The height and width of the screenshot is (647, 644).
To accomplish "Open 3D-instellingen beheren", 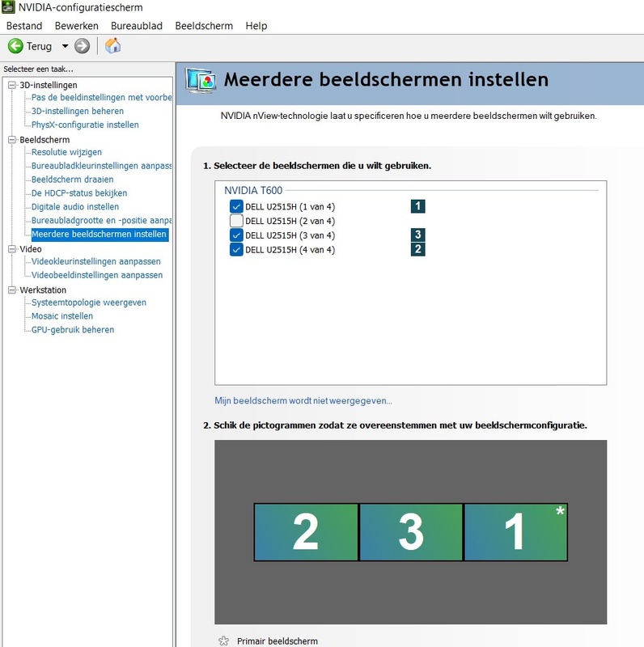I will tap(78, 111).
